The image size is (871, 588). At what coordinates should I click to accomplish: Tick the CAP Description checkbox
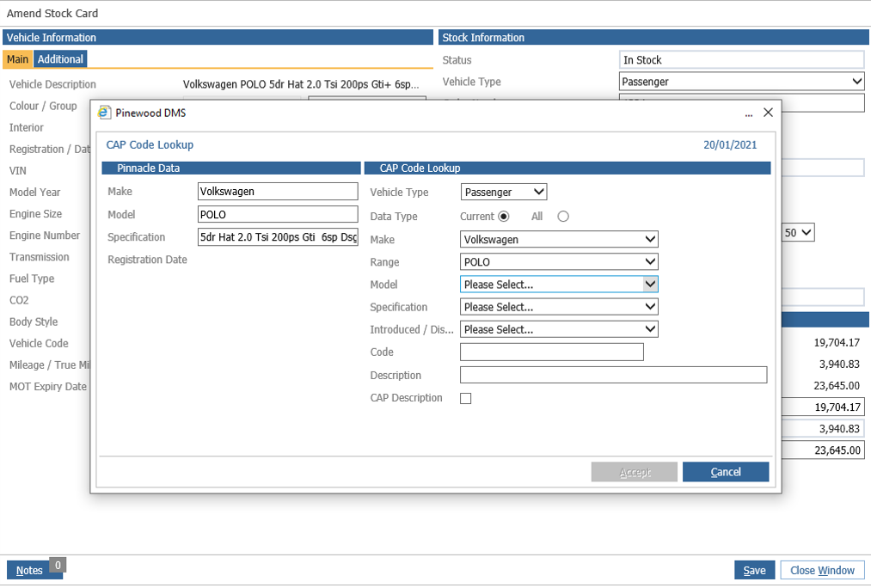coord(465,398)
